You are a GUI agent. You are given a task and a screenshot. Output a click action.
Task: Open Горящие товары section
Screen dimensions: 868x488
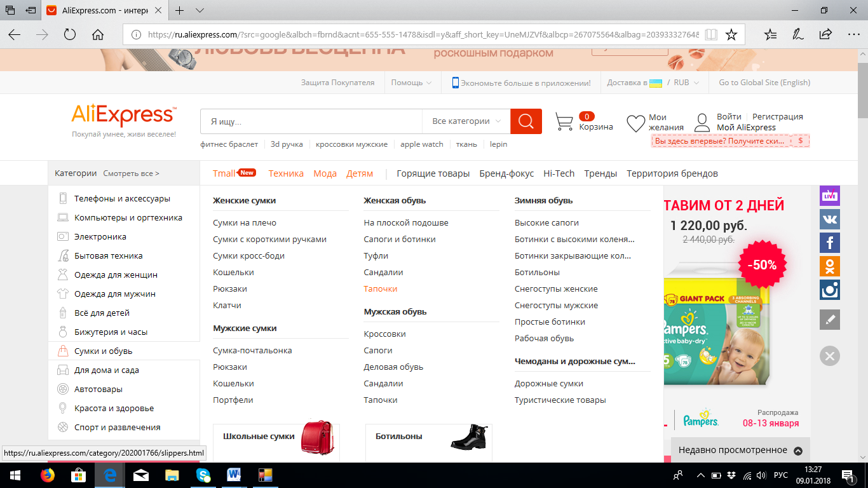433,173
